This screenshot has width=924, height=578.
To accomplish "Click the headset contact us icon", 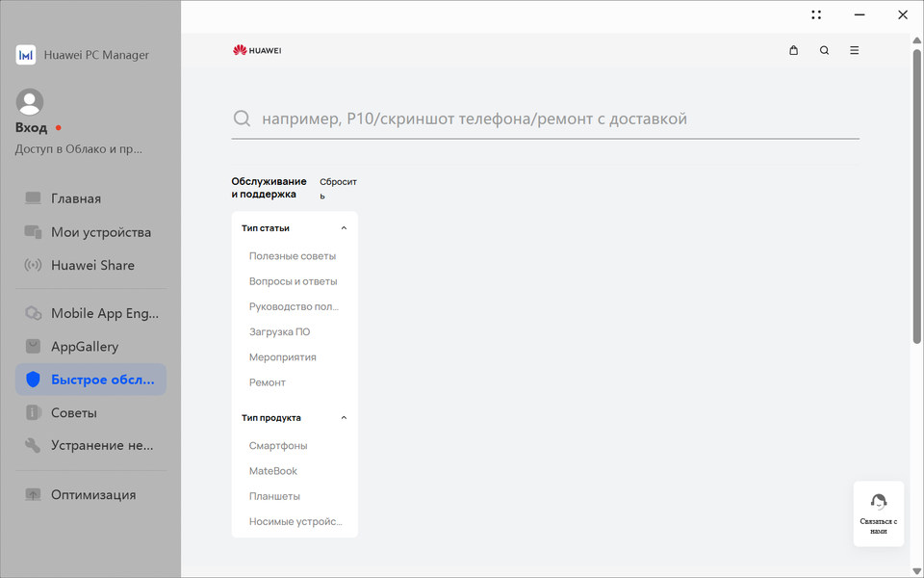I will pyautogui.click(x=878, y=501).
